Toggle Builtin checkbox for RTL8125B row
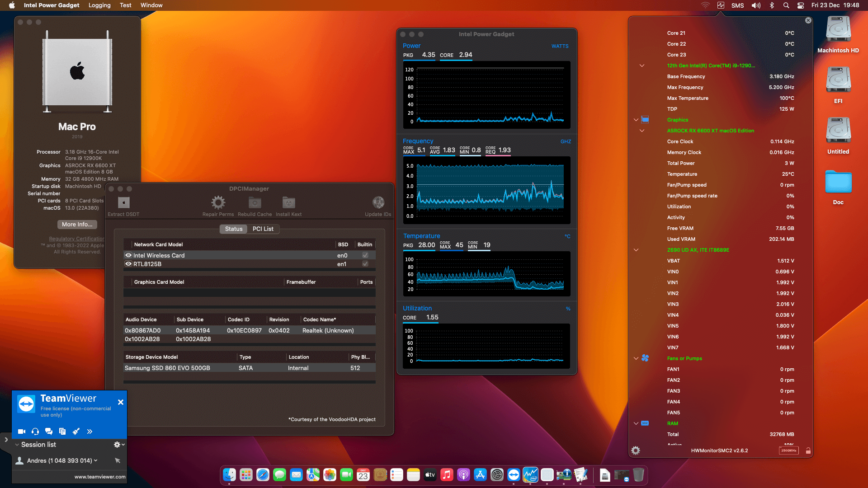Screen dimensions: 868x488 pyautogui.click(x=365, y=264)
